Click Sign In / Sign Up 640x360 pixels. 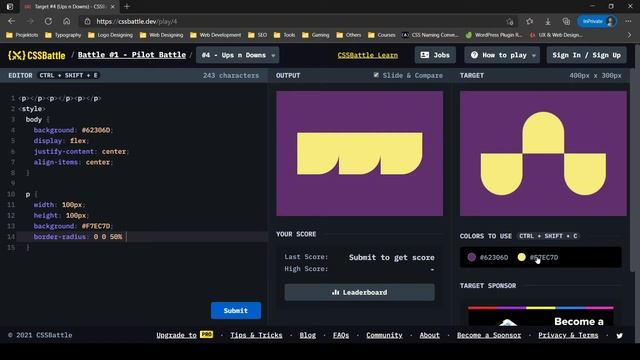(x=586, y=55)
